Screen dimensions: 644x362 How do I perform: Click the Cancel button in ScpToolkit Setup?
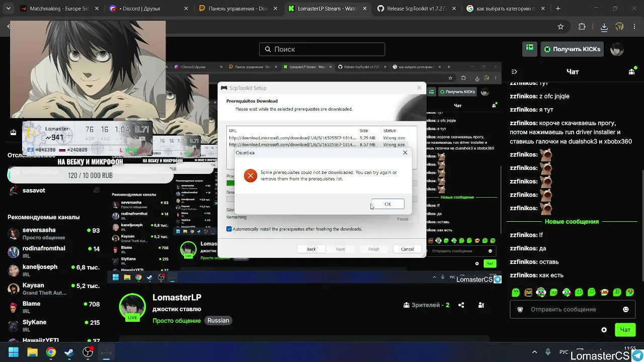point(408,249)
